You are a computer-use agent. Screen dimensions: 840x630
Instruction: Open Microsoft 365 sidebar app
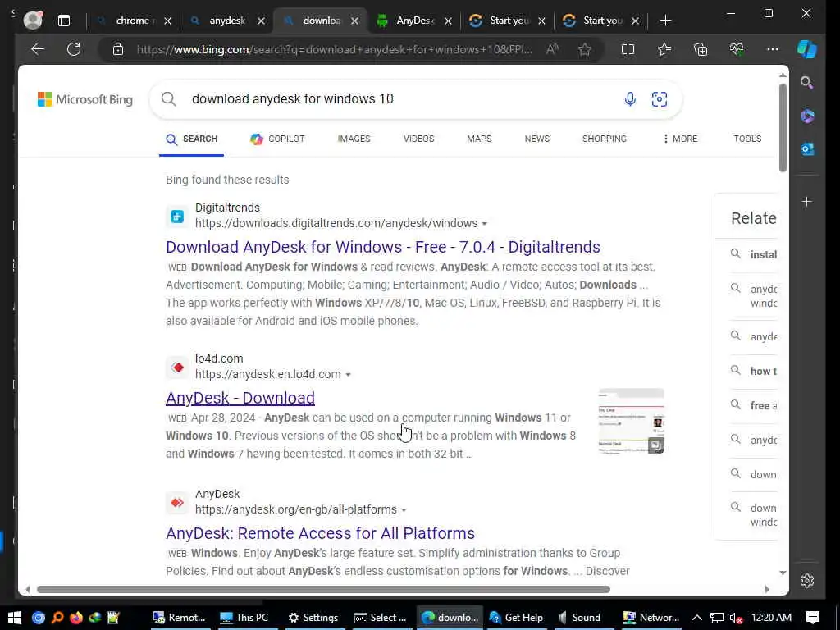(807, 116)
